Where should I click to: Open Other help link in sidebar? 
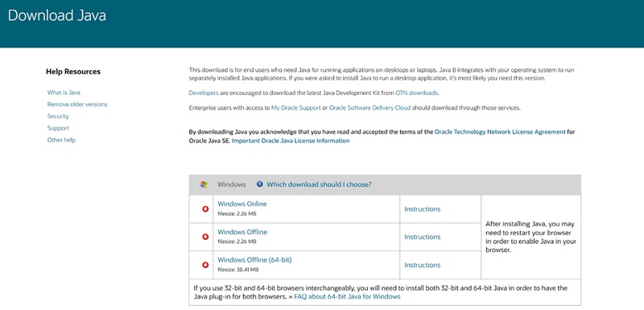[x=61, y=140]
